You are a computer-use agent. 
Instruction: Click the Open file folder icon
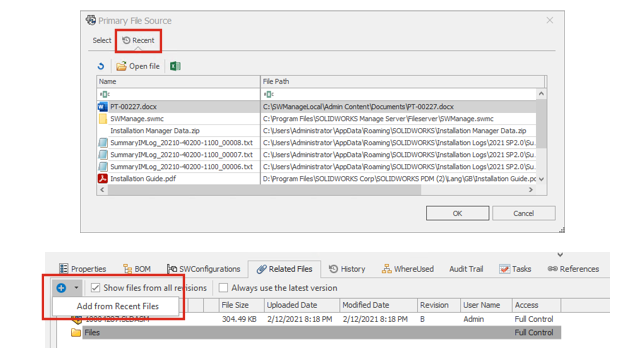(121, 66)
